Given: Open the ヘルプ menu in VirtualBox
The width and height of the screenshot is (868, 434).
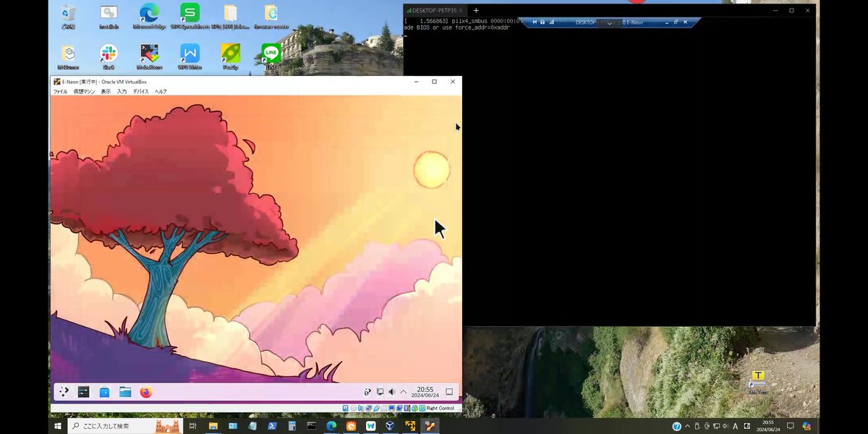Looking at the screenshot, I should pos(161,92).
